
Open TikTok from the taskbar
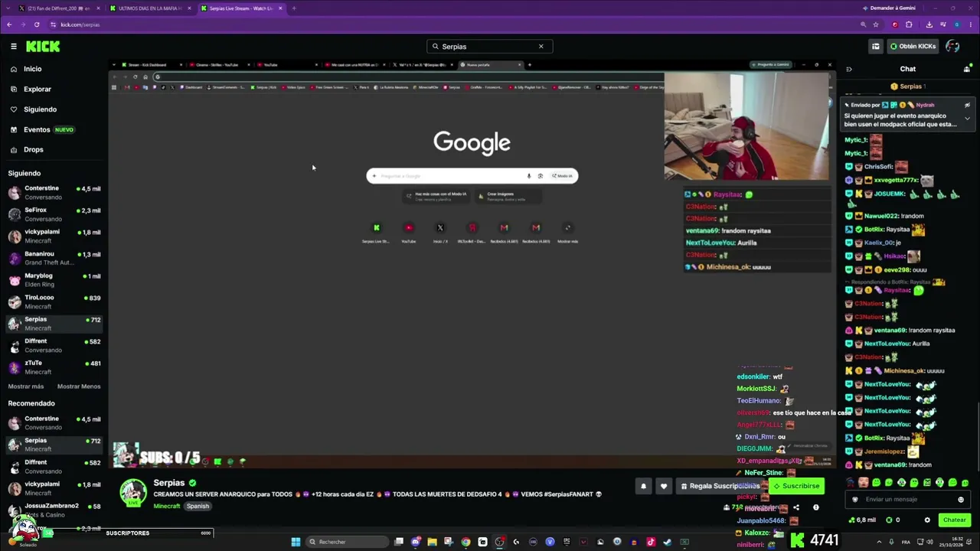point(651,542)
